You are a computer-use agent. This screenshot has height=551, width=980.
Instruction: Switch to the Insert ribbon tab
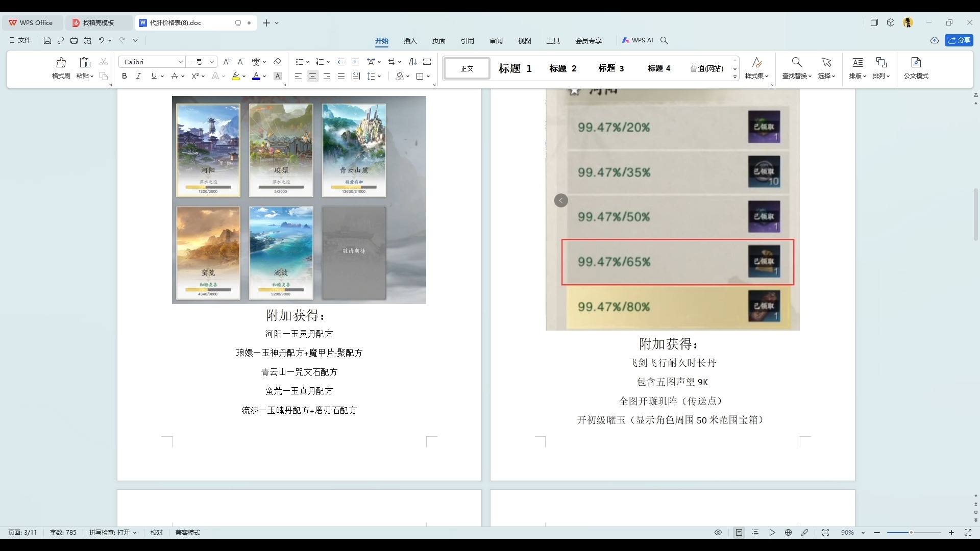point(410,41)
